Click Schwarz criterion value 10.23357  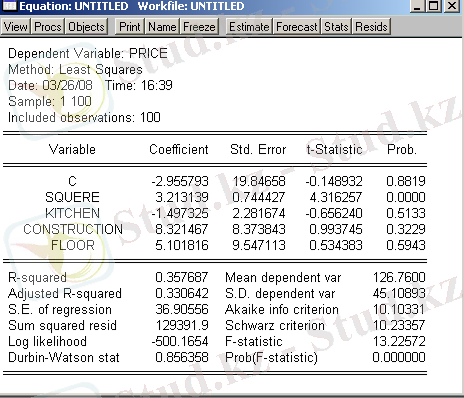[x=399, y=325]
